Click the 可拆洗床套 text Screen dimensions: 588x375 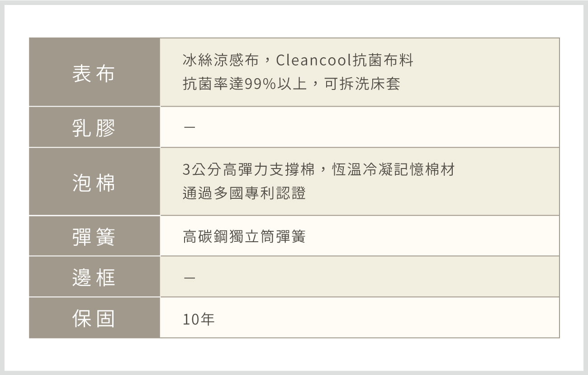pos(362,84)
